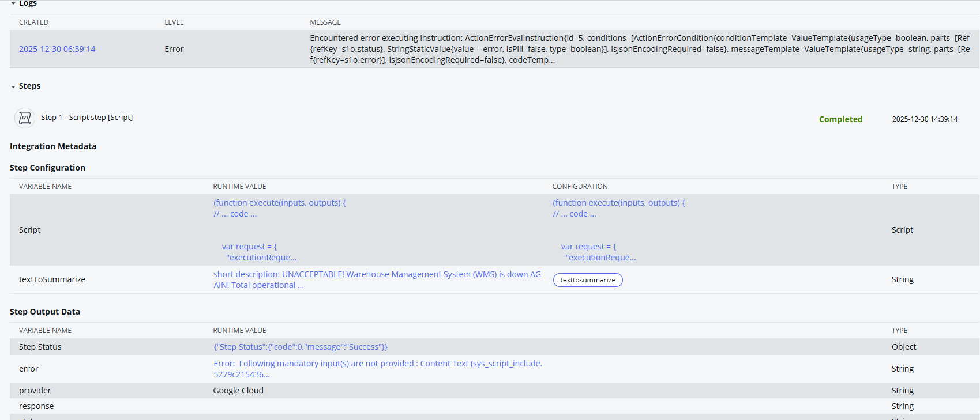The image size is (980, 420).
Task: Select the Google Cloud provider value
Action: 238,391
